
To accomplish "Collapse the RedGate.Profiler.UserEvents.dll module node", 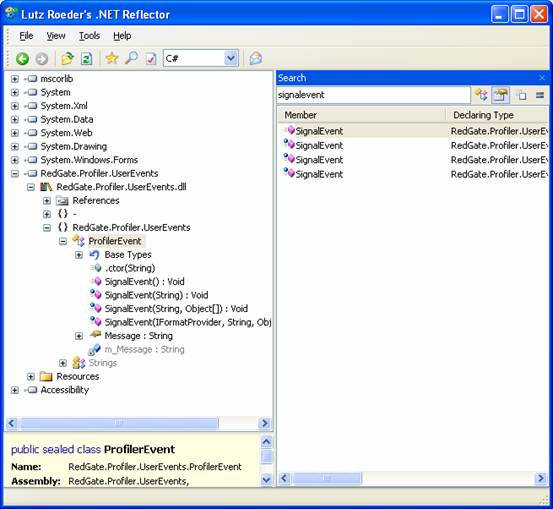I will 31,187.
